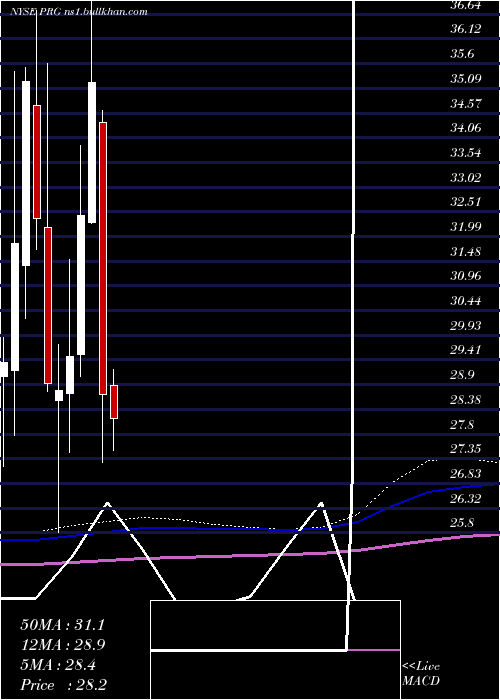Click the NYSE PRG ns1.bullkhan.com title text

(x=79, y=12)
